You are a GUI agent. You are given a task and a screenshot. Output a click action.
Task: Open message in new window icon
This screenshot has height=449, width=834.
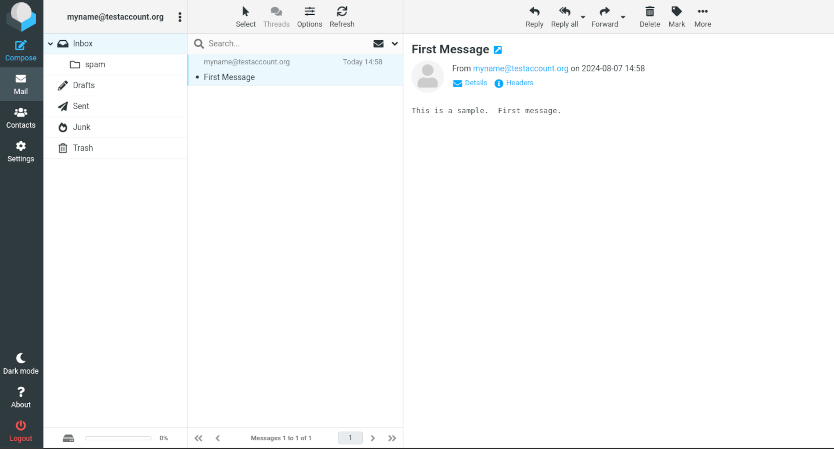pos(498,50)
